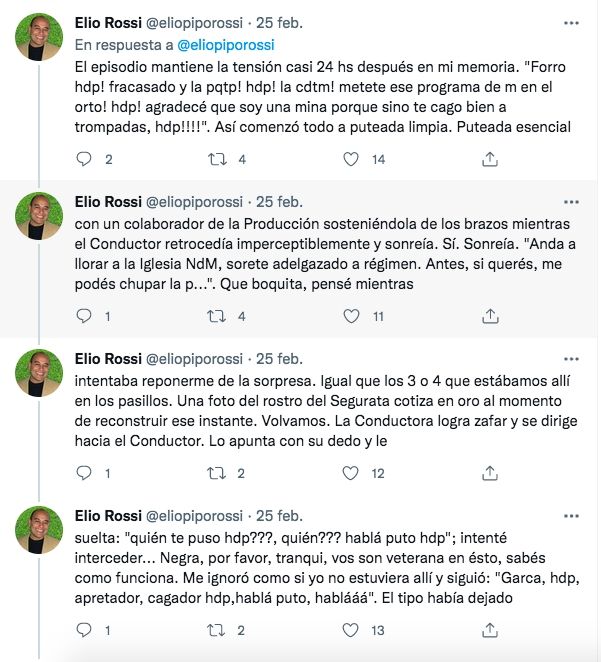This screenshot has width=601, height=662.
Task: Reply to the tweet starting 'intentaba reponerme'
Action: 84,473
